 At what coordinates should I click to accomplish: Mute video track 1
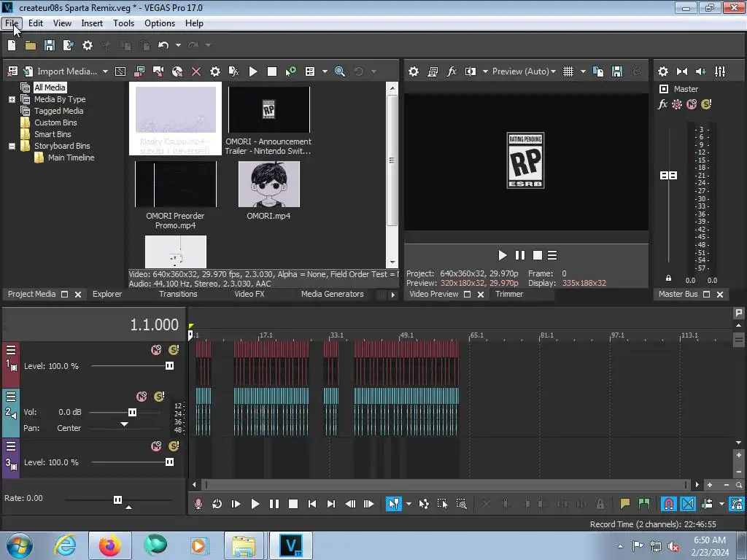[155, 350]
